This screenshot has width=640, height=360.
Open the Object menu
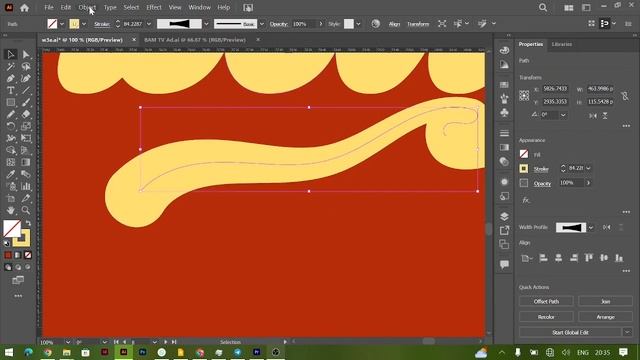[x=87, y=7]
